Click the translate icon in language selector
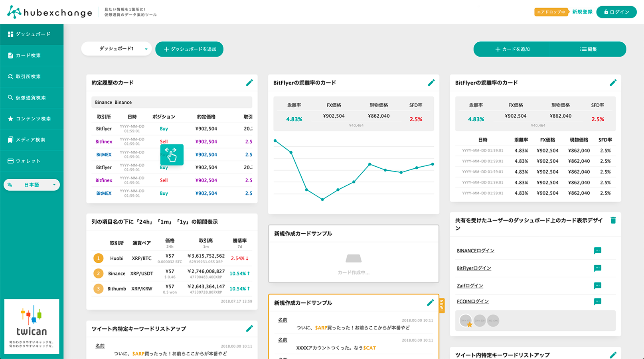The height and width of the screenshot is (359, 644). (10, 185)
